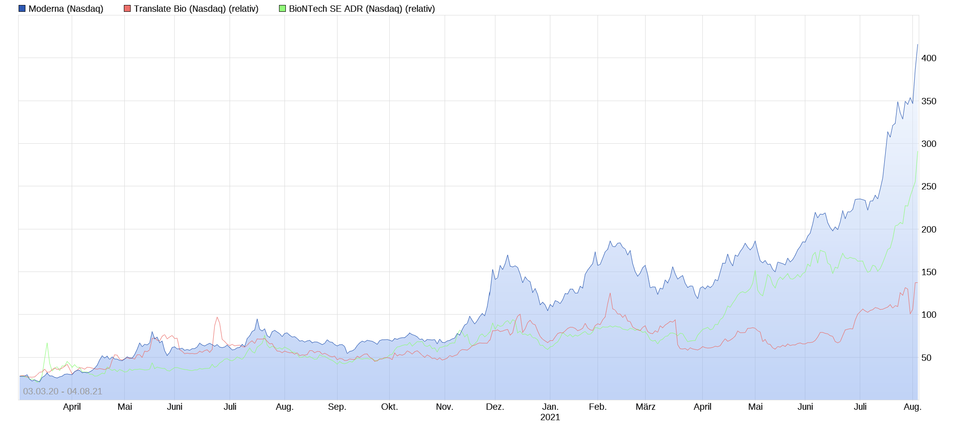
Task: Click the Nov. label on the time axis
Action: tap(445, 407)
